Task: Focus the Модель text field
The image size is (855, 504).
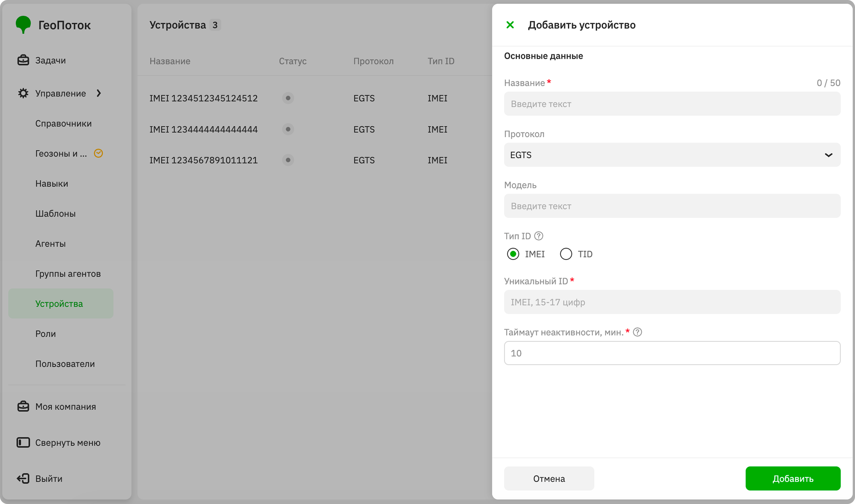Action: pos(672,206)
